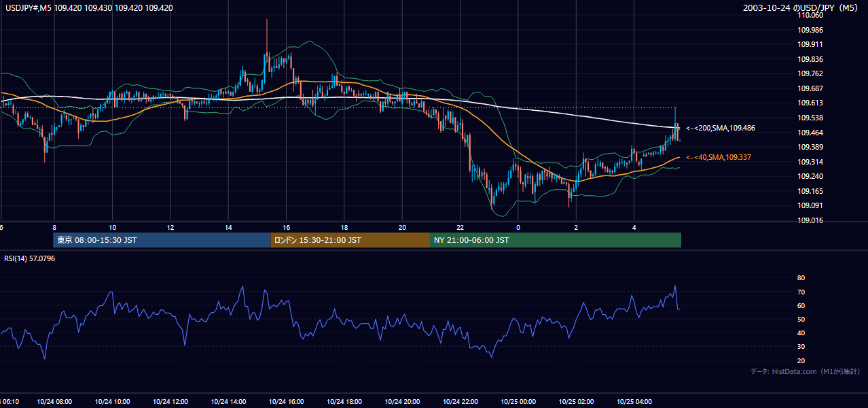Click the RSI 50 level label
Viewport: 868px width, 408px height.
pos(801,319)
